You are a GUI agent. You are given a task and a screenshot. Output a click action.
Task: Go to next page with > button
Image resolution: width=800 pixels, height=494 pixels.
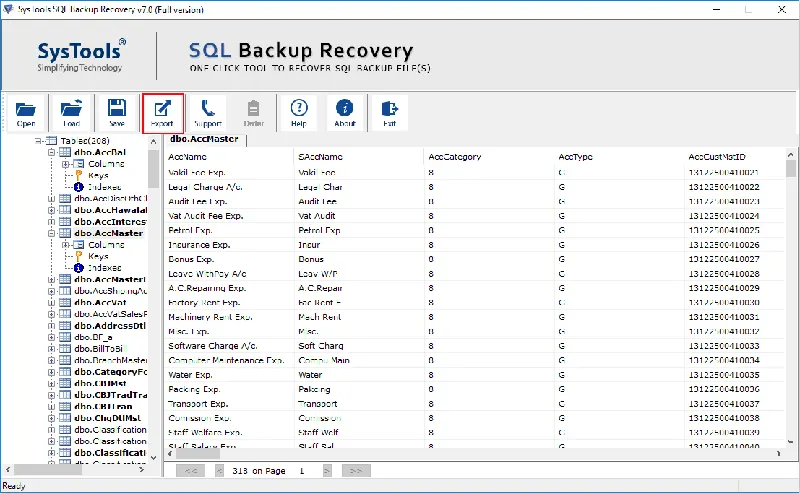(327, 471)
